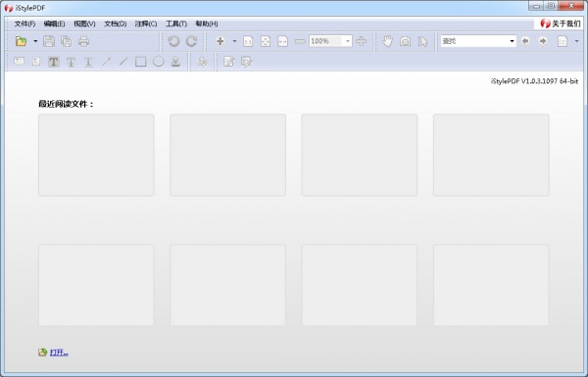Select the sticky note comment tool
588x377 pixels.
pyautogui.click(x=20, y=62)
